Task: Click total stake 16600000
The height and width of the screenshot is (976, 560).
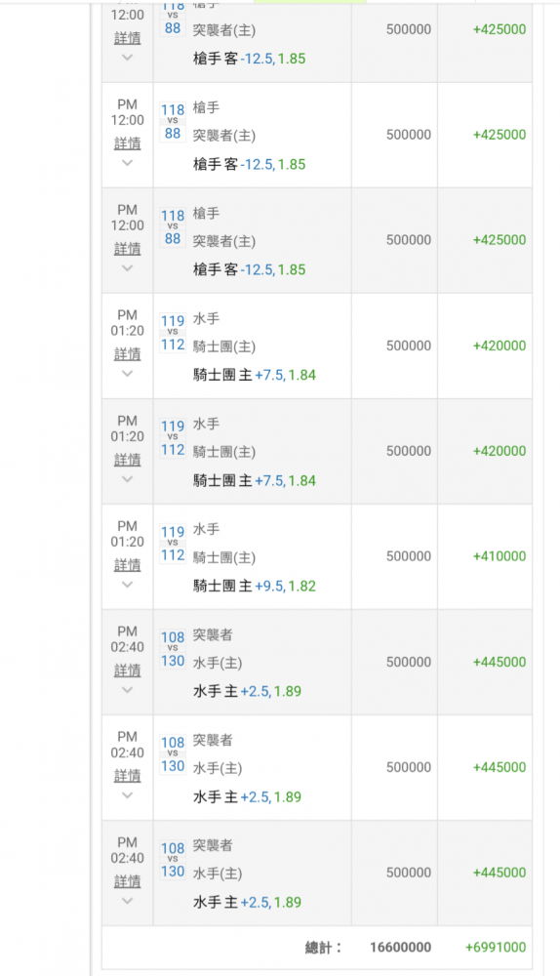Action: (x=400, y=947)
